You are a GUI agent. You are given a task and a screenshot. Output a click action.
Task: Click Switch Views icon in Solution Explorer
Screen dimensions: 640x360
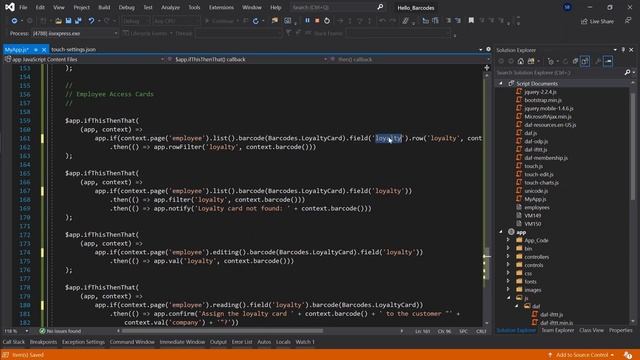531,61
